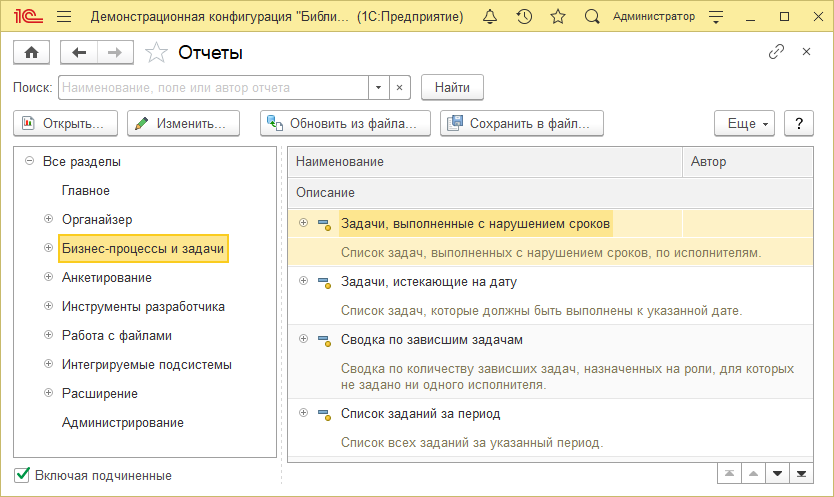Viewport: 834px width, 497px height.
Task: Clear the search field
Action: tap(399, 87)
